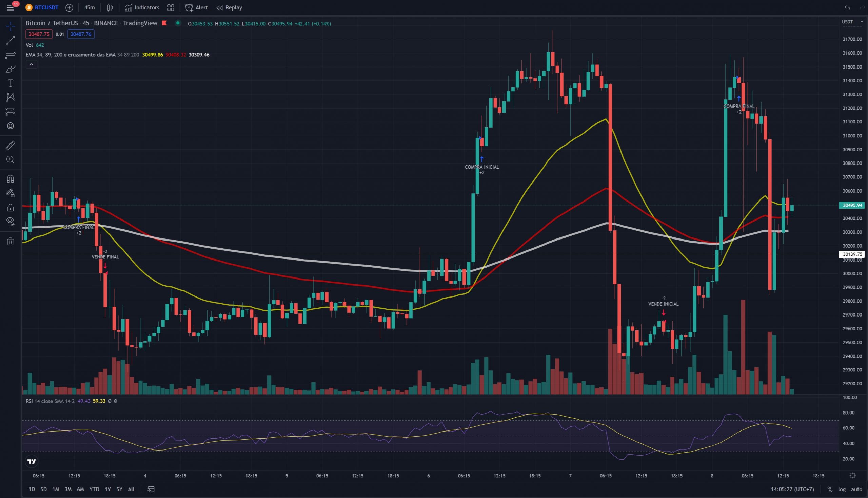Open the Indicators menu
868x498 pixels.
(x=142, y=7)
